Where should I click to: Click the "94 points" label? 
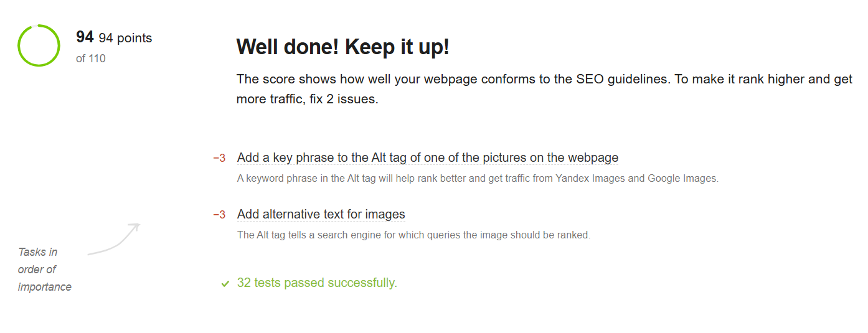125,38
